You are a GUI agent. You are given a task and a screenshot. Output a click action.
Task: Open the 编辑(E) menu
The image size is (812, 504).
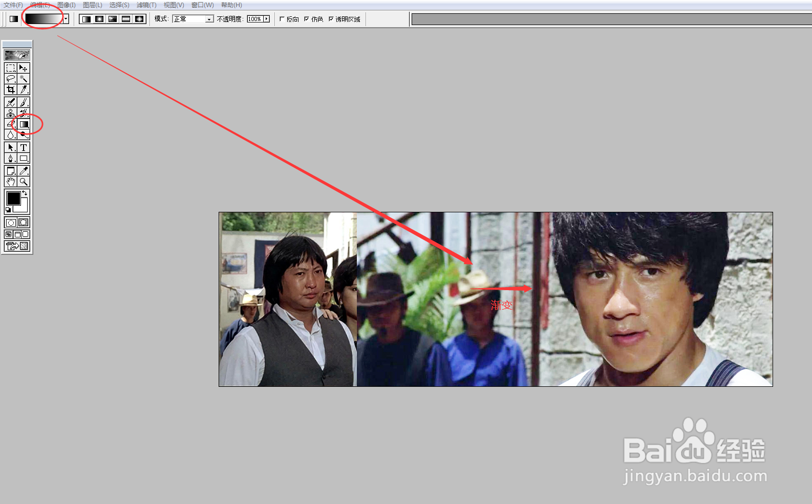click(40, 5)
